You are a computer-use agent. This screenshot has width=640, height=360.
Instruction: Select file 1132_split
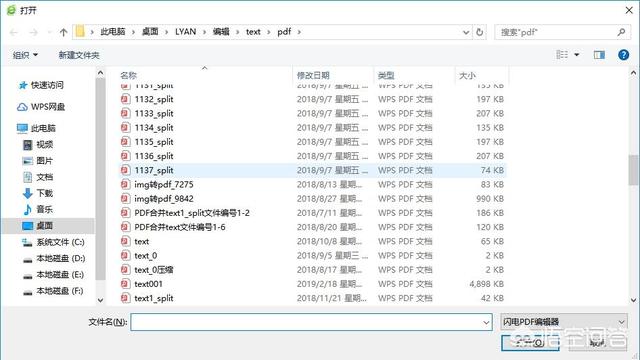(x=154, y=99)
